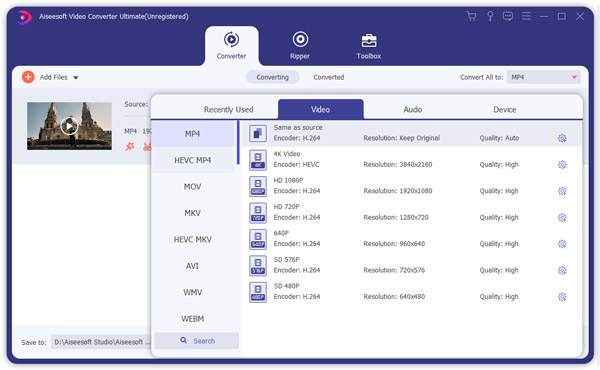600x370 pixels.
Task: Open settings gear for 640P preset
Action: tap(562, 243)
